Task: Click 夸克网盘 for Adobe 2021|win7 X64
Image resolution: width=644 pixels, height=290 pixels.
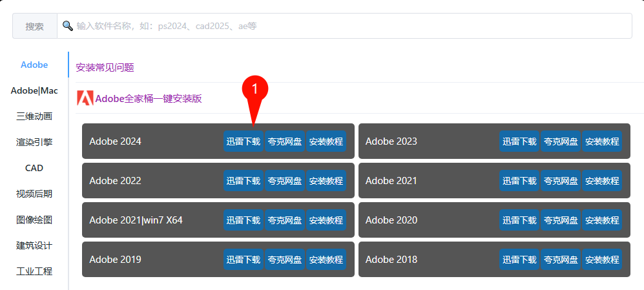Action: click(285, 220)
